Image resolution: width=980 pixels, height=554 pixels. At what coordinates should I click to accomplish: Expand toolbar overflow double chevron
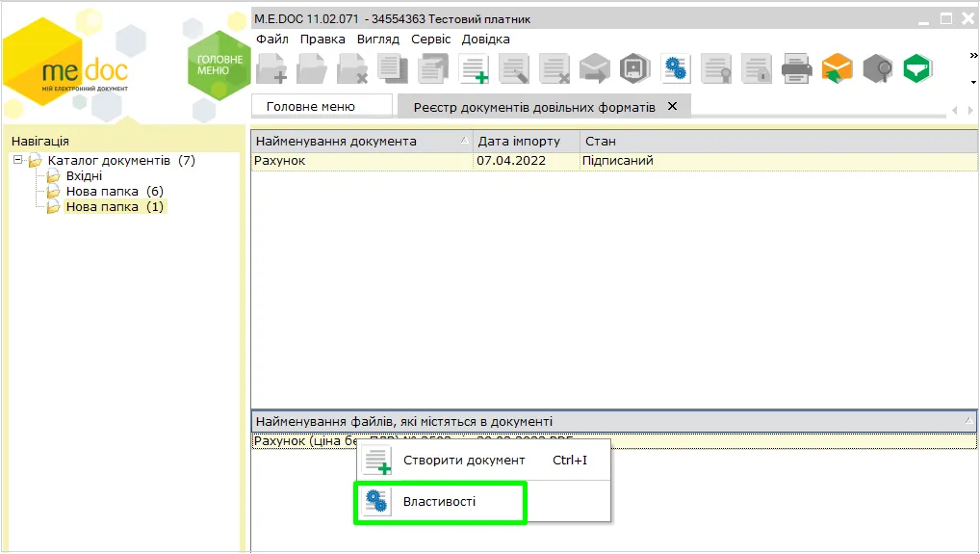point(973,56)
